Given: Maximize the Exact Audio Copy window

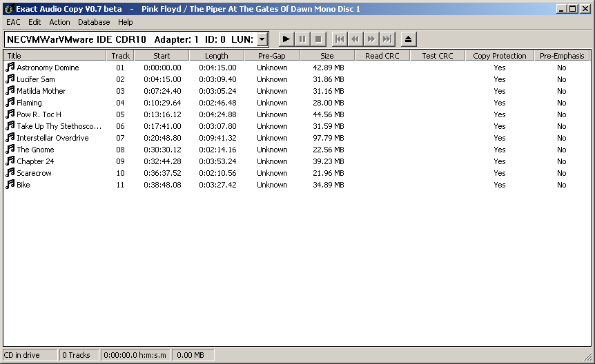Looking at the screenshot, I should point(574,8).
